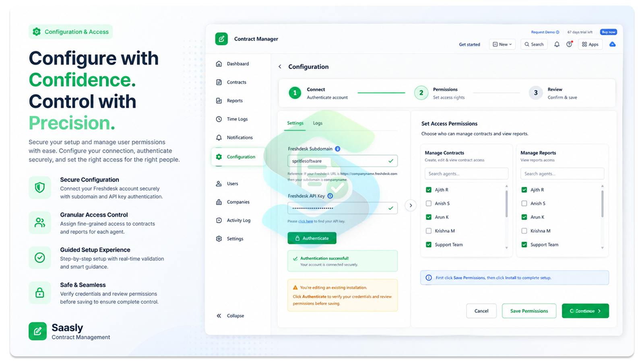Select step 3 Review

[x=553, y=93]
